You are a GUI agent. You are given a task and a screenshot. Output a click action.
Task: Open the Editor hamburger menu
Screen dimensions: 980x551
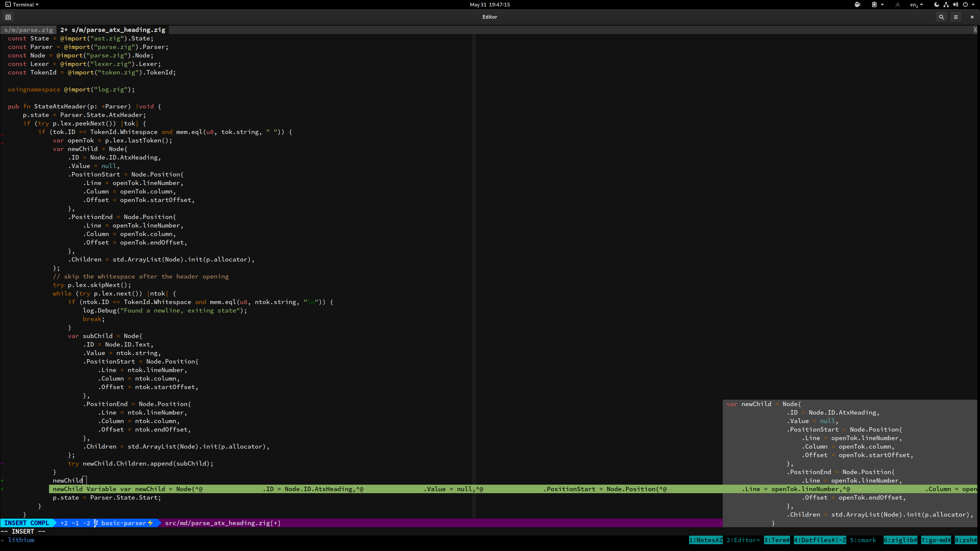pos(956,17)
